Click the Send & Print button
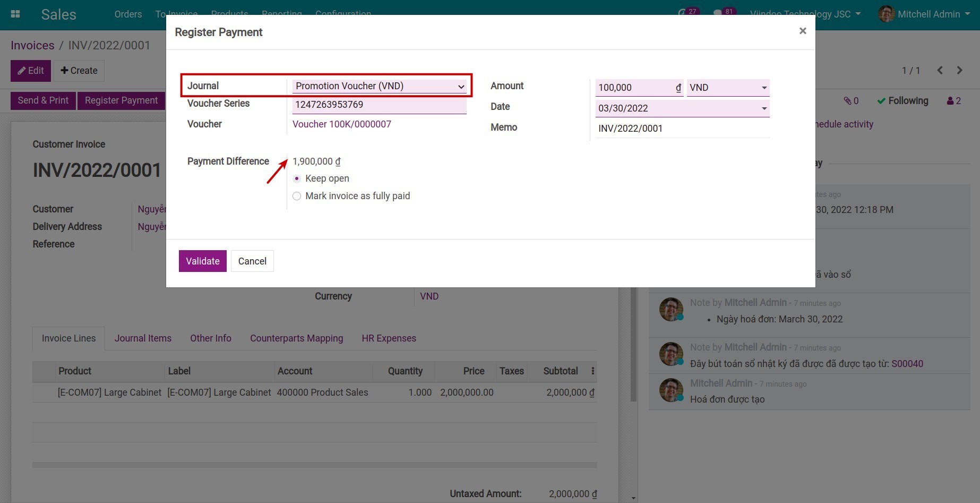The width and height of the screenshot is (980, 503). click(x=43, y=100)
